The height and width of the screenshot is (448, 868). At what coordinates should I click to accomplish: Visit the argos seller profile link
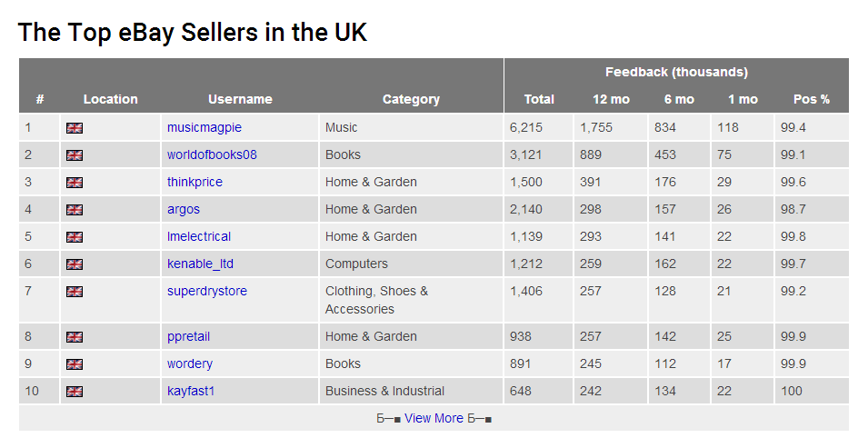184,209
